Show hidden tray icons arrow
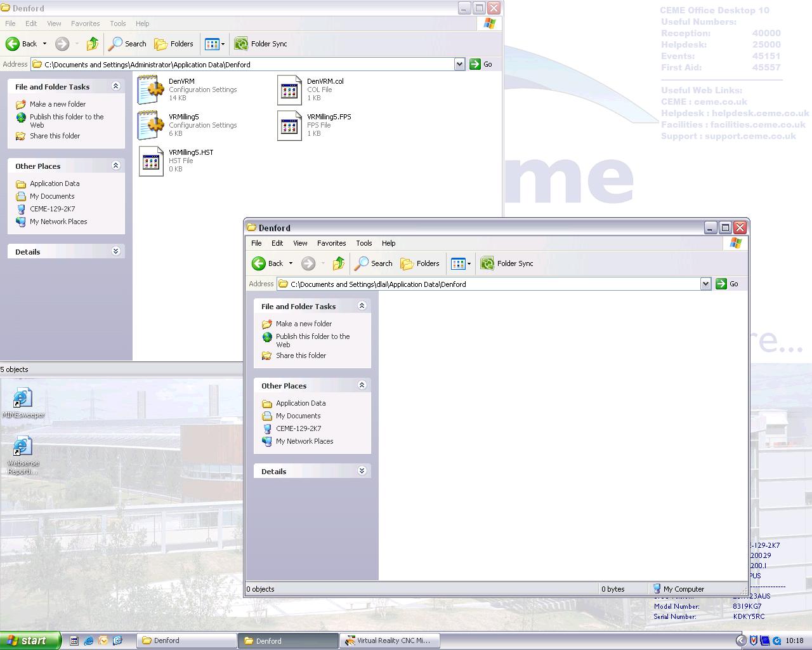Screen dimensions: 812x650 (x=740, y=640)
